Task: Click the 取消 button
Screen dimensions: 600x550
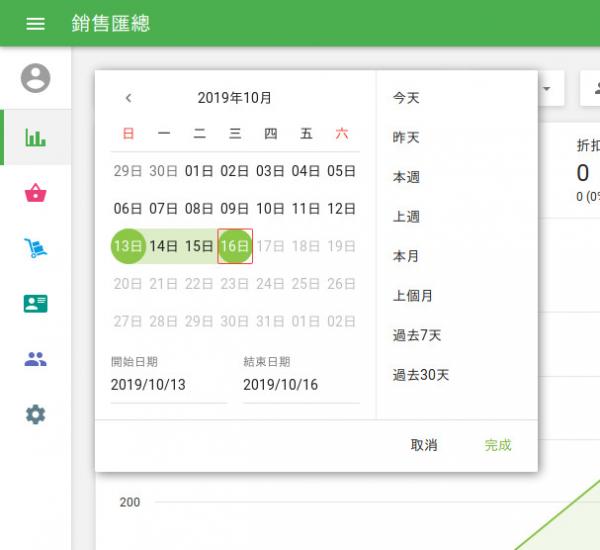Action: 424,445
